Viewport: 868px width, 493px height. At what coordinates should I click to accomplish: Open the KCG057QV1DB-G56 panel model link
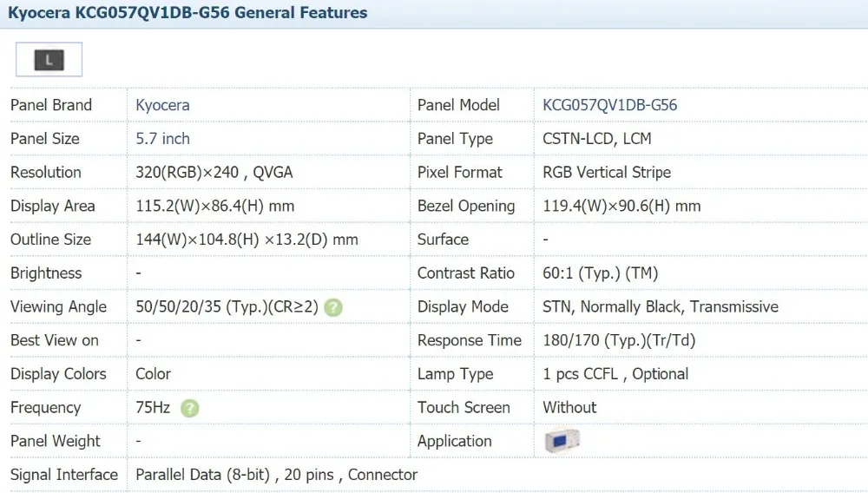[x=609, y=105]
